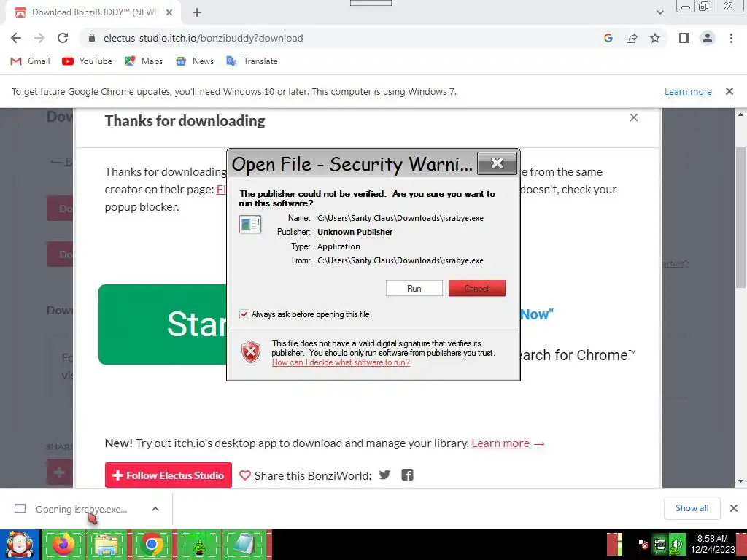Image resolution: width=747 pixels, height=560 pixels.
Task: Close the Security Warning dialog
Action: (497, 163)
